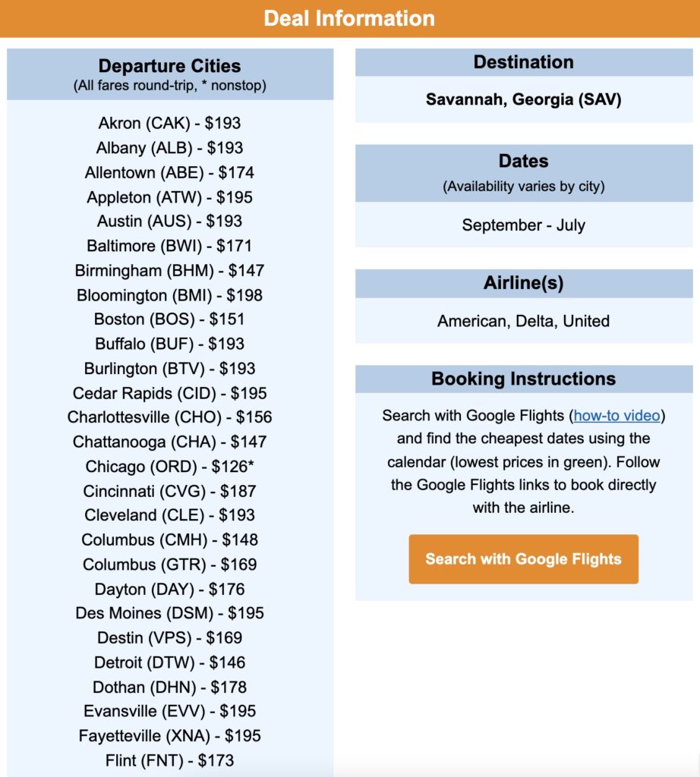The image size is (700, 777).
Task: Click the Booking Instructions heading
Action: point(524,379)
